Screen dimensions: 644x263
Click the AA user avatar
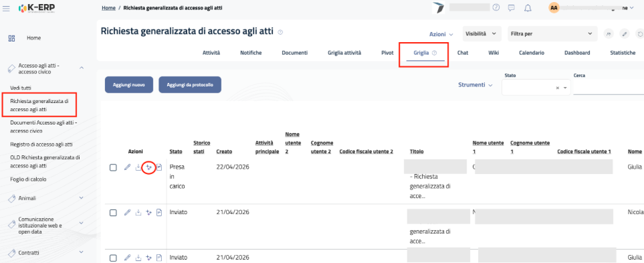pos(554,7)
